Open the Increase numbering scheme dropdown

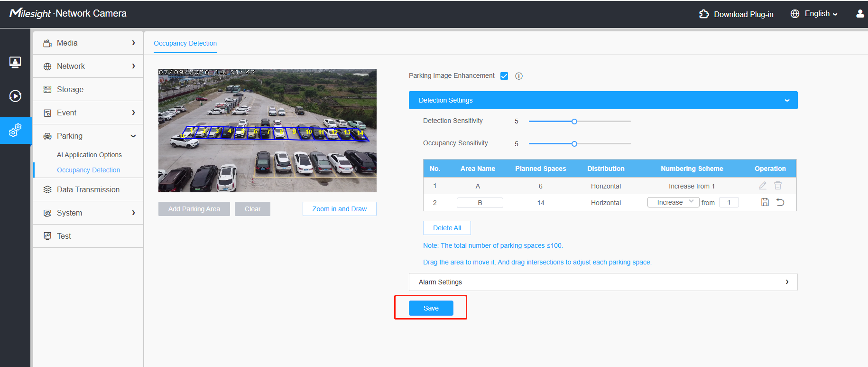click(x=673, y=202)
